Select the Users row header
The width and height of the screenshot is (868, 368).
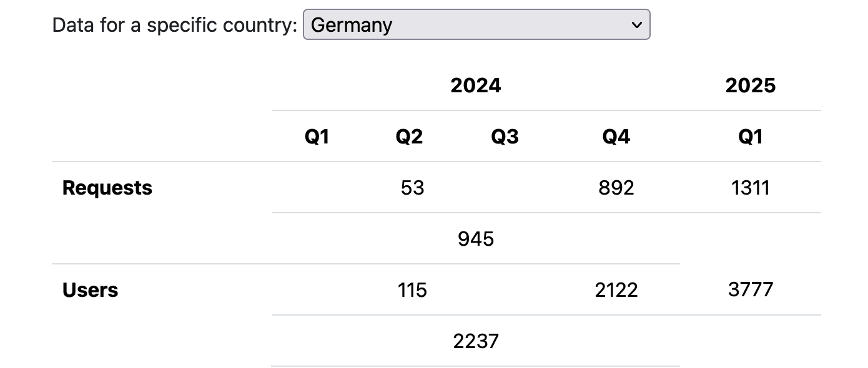(x=91, y=290)
